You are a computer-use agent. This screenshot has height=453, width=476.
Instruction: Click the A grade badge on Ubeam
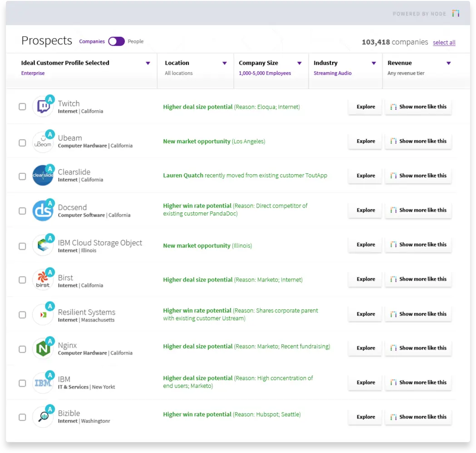(50, 134)
